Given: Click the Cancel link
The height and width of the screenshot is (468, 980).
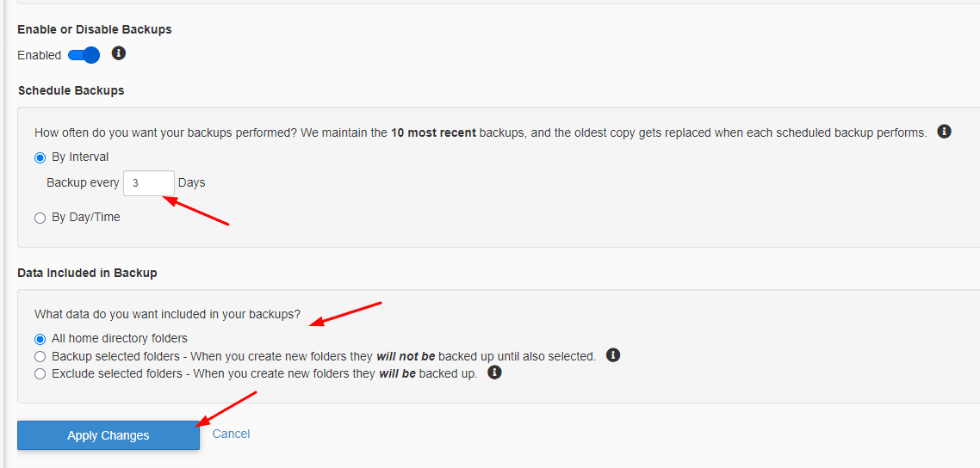Looking at the screenshot, I should 231,434.
